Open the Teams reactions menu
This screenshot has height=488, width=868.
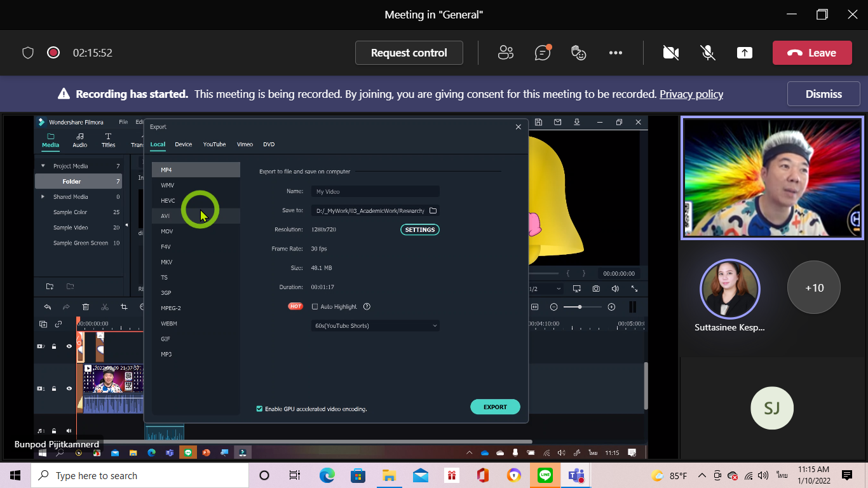click(x=579, y=53)
